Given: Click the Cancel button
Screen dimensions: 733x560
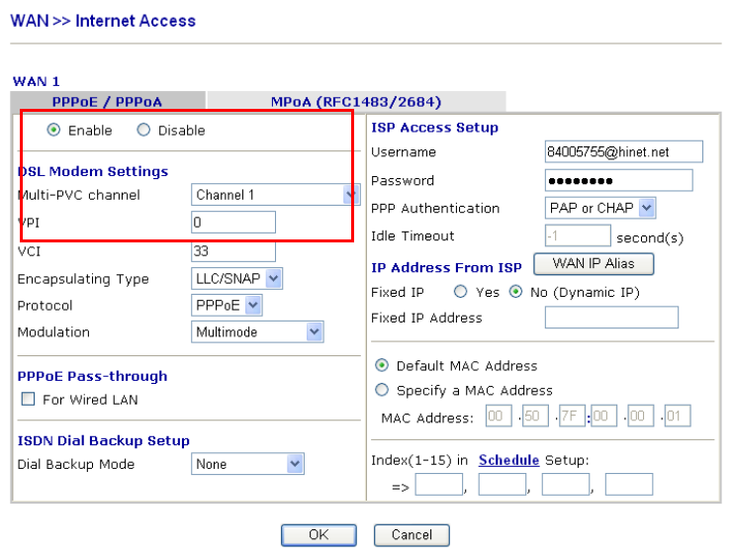Looking at the screenshot, I should click(412, 535).
